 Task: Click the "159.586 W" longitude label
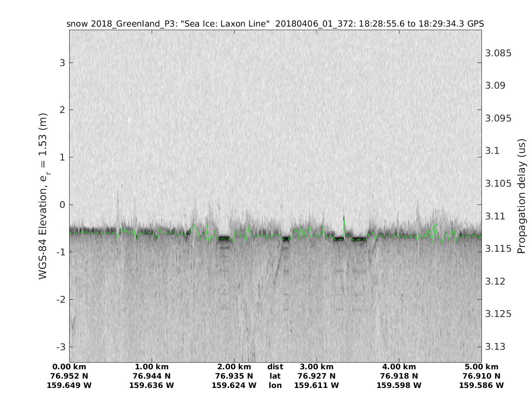point(481,385)
